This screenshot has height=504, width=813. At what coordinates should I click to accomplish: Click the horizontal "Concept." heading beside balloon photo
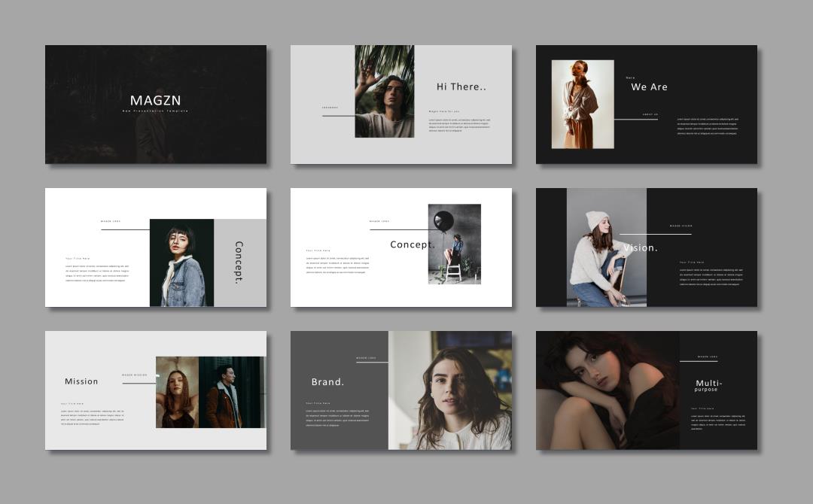pyautogui.click(x=412, y=244)
